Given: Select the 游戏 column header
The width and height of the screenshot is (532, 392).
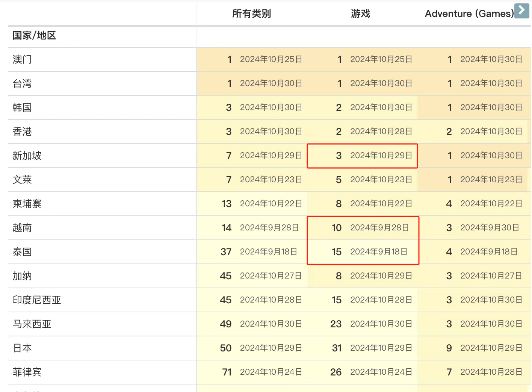Looking at the screenshot, I should (360, 14).
